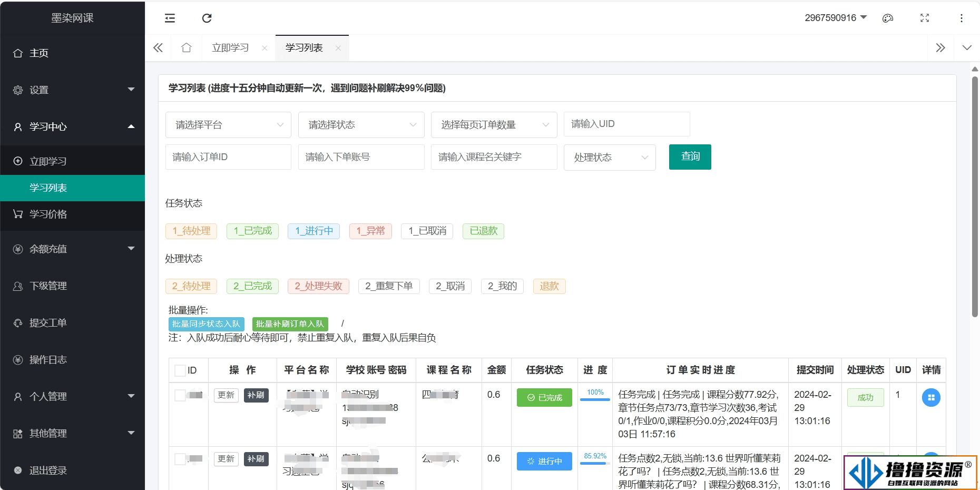Click the 下级管理 user icon
980x490 pixels.
pyautogui.click(x=18, y=286)
